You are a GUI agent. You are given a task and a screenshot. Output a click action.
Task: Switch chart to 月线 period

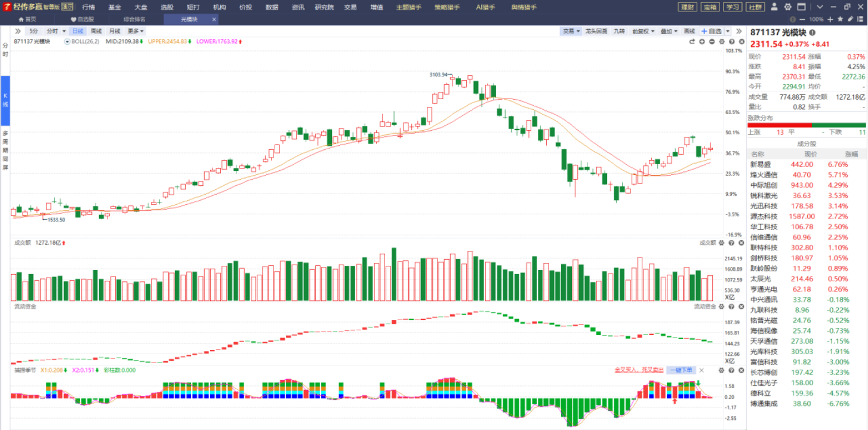click(x=114, y=31)
